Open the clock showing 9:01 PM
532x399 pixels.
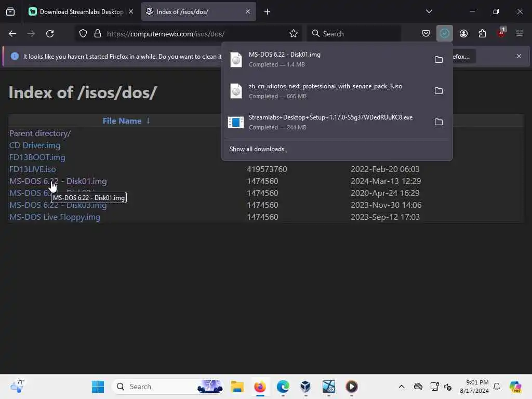(x=474, y=387)
